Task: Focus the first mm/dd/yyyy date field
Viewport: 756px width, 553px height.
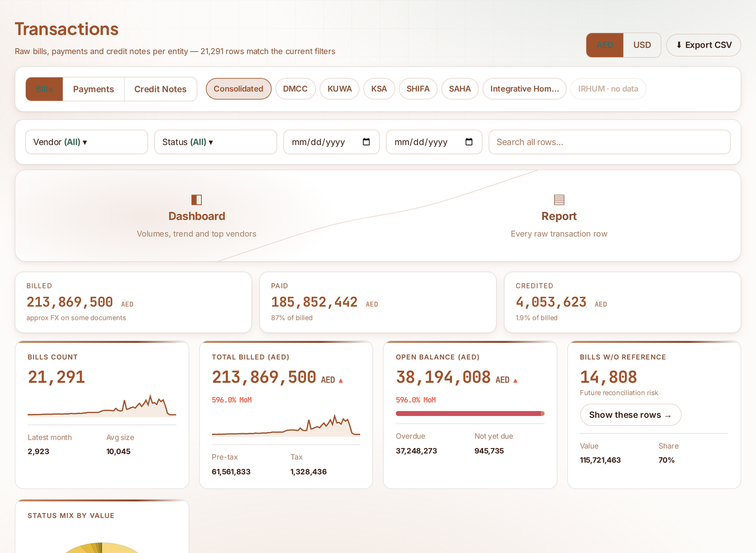Action: (331, 142)
